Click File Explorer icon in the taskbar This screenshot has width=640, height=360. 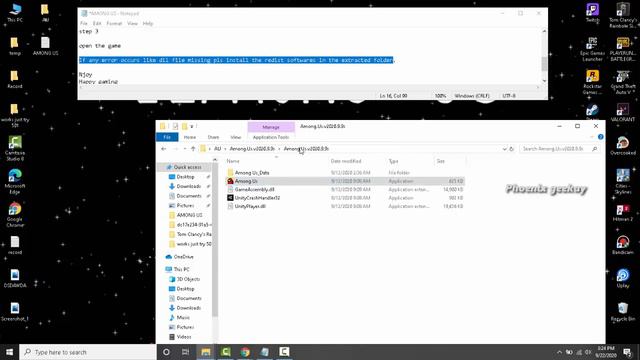pos(206,352)
